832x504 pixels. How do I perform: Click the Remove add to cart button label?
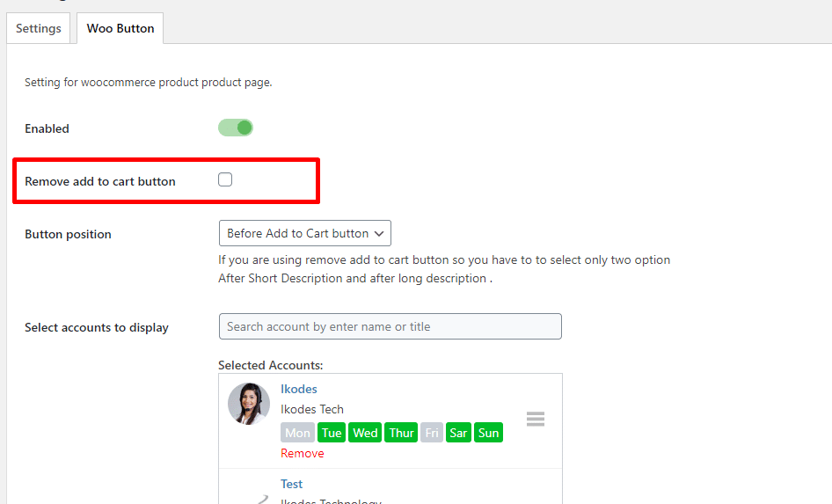tap(100, 181)
